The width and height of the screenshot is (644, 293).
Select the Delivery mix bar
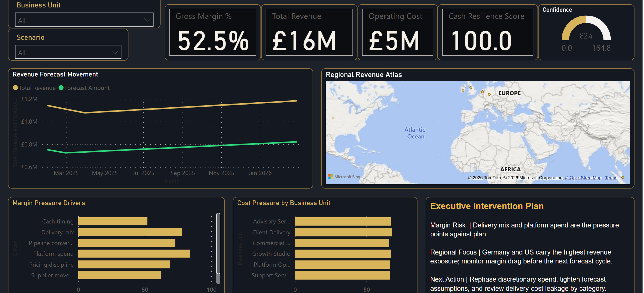(130, 232)
